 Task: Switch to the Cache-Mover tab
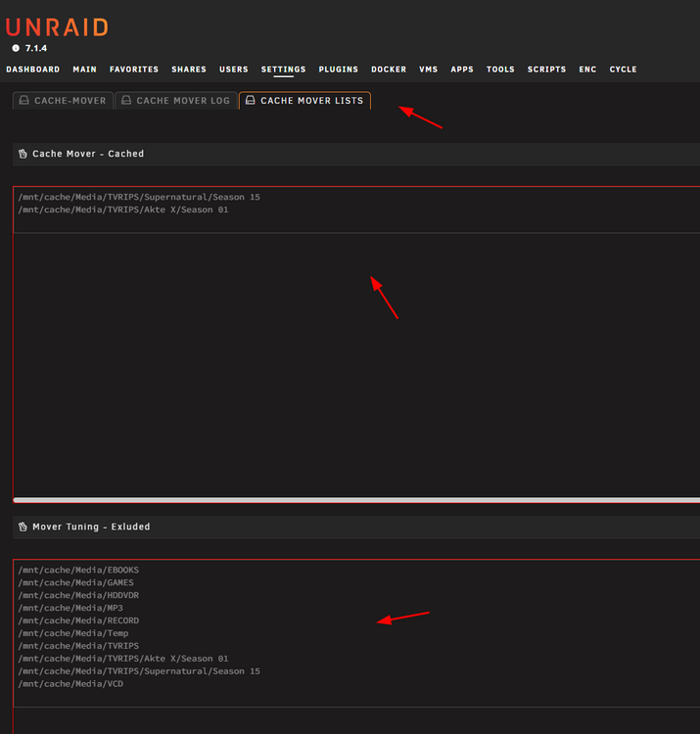click(x=63, y=101)
